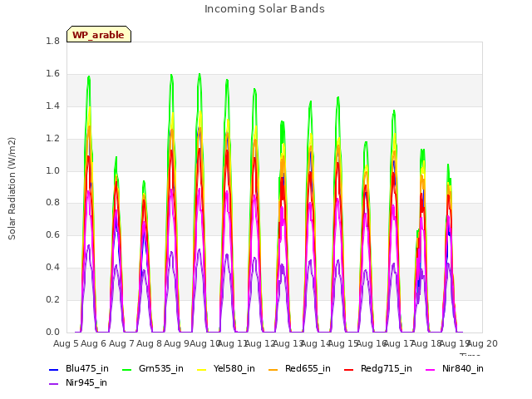This screenshot has width=532, height=399.
Task: Click the WP_arable annotation label
Action: (x=99, y=34)
